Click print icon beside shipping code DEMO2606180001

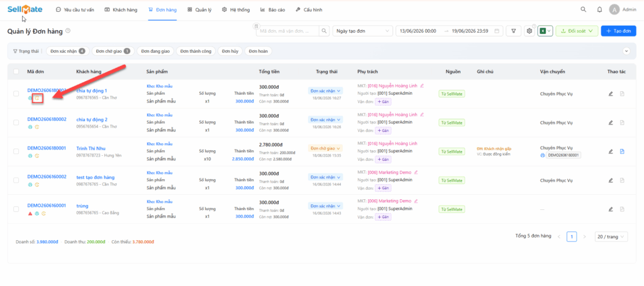(x=543, y=155)
